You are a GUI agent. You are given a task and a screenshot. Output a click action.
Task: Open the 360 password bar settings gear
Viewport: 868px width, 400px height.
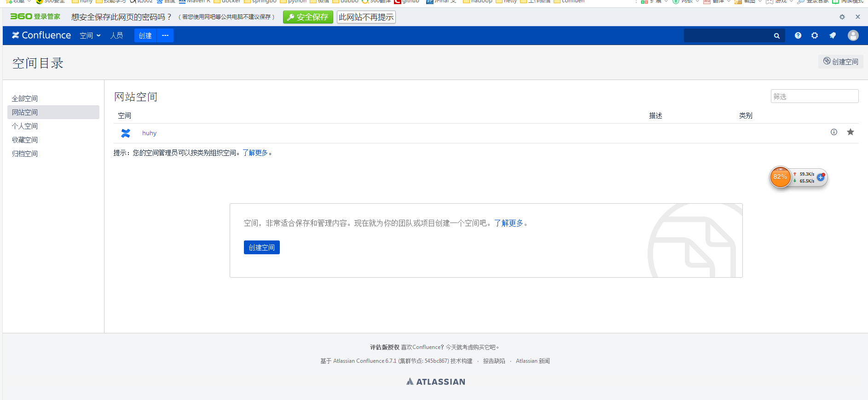[842, 17]
